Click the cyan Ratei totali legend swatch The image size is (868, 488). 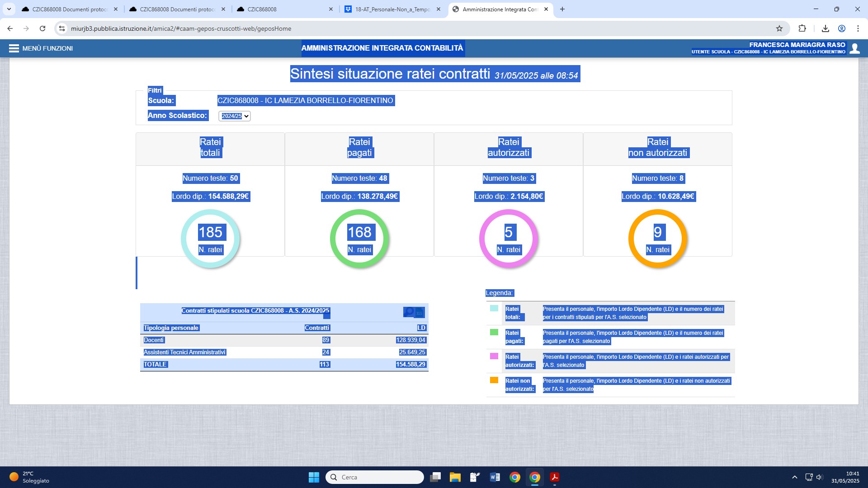click(x=494, y=308)
